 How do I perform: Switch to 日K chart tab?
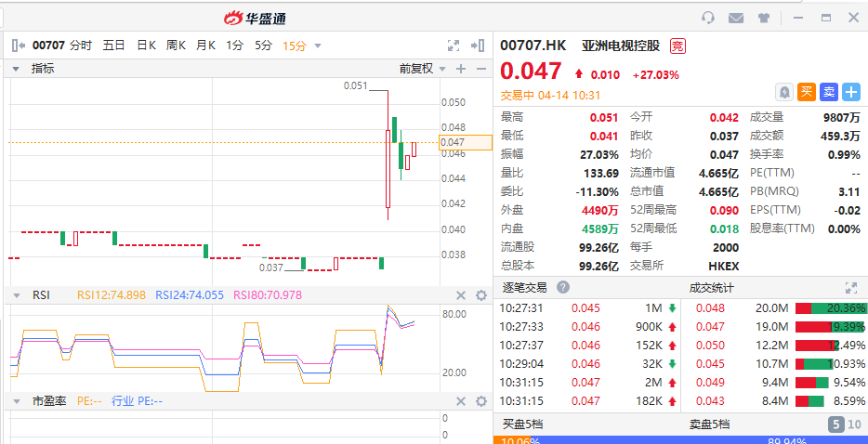(x=147, y=46)
